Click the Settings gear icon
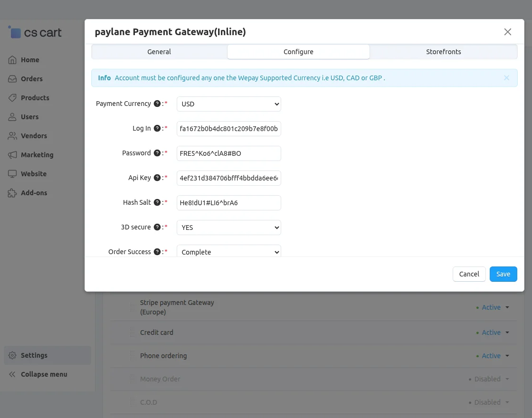The width and height of the screenshot is (532, 418). click(12, 355)
